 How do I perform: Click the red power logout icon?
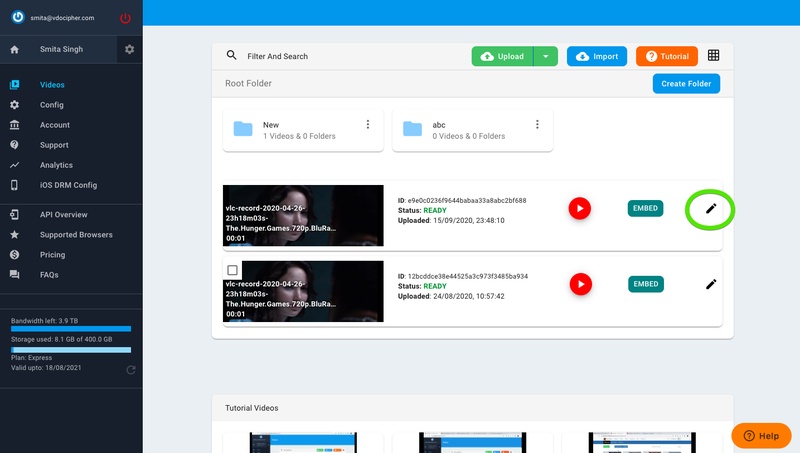tap(125, 18)
